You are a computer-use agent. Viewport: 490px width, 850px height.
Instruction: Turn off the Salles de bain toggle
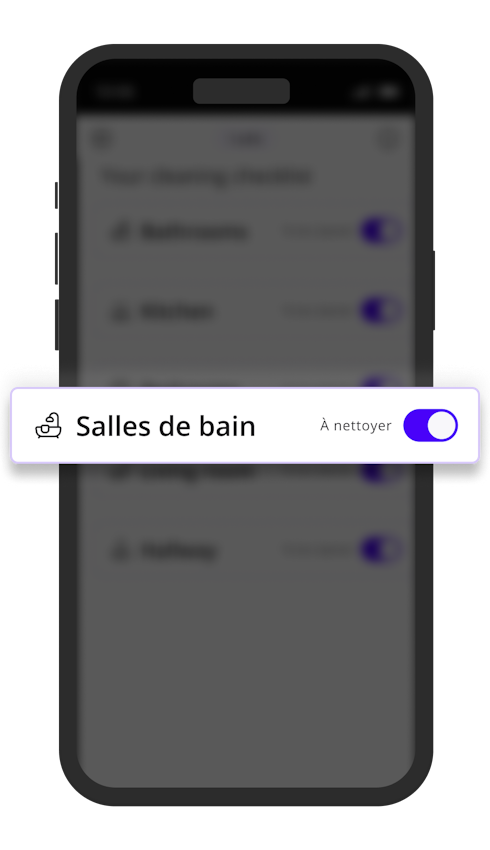tap(430, 425)
